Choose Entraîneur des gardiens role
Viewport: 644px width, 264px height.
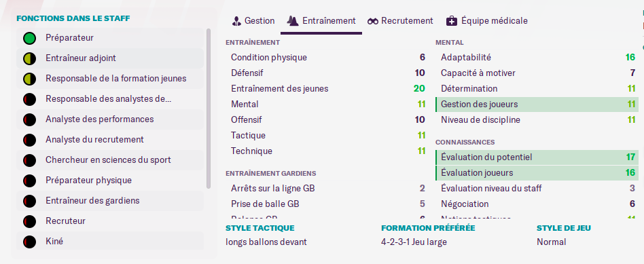click(110, 200)
